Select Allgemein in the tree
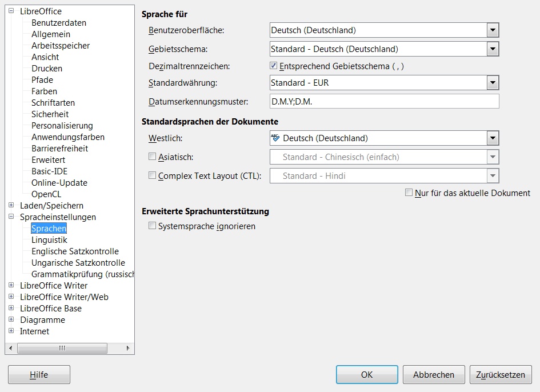The image size is (540, 392). point(51,34)
